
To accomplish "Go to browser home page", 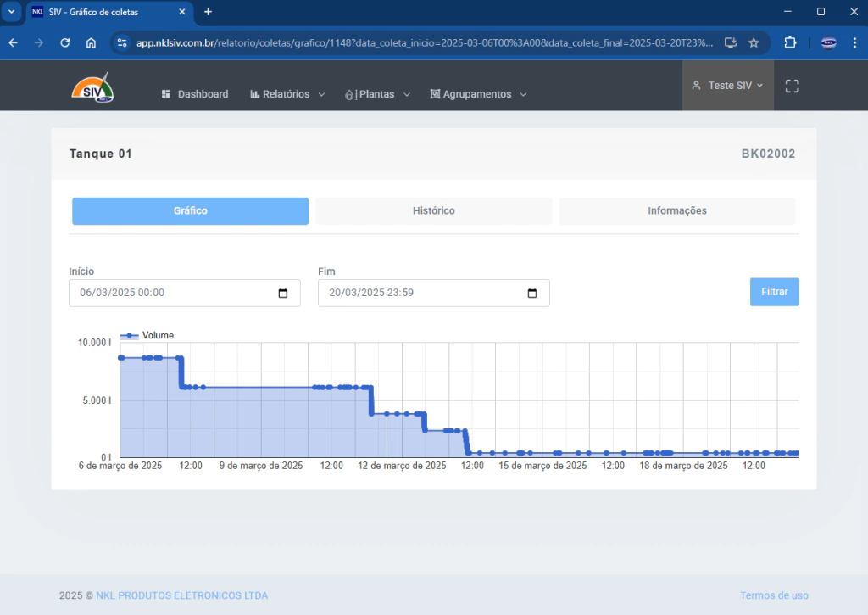I will click(x=91, y=42).
